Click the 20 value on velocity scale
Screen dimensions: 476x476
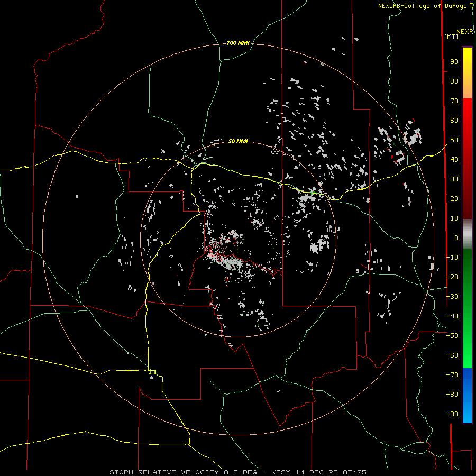(454, 199)
